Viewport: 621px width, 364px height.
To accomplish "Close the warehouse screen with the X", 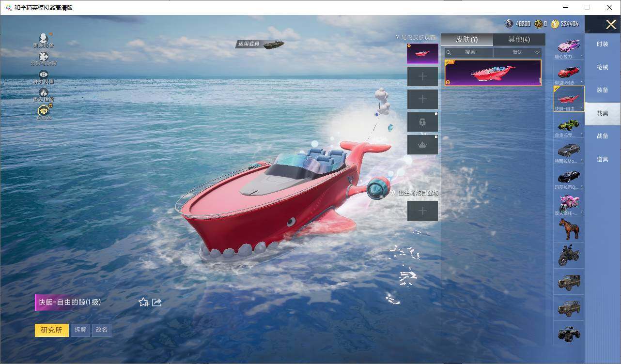I will pos(611,24).
